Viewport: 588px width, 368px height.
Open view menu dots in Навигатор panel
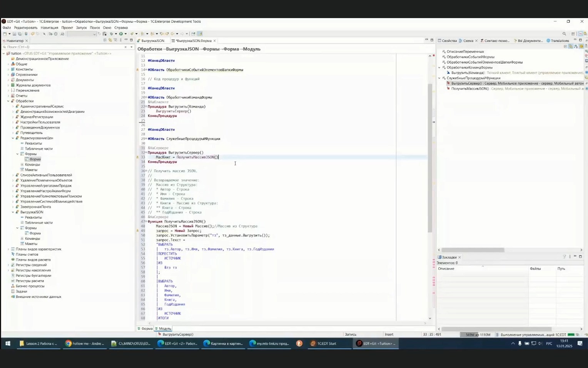[120, 40]
